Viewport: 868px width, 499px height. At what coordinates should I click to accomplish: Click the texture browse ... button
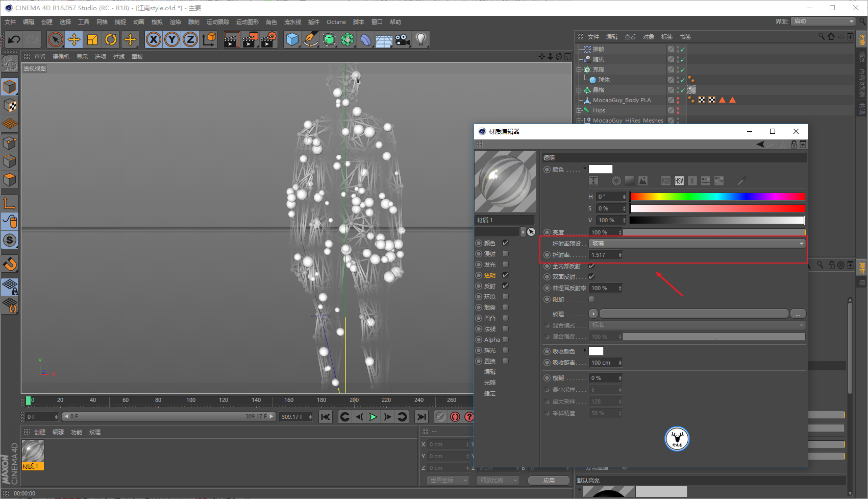pos(798,314)
